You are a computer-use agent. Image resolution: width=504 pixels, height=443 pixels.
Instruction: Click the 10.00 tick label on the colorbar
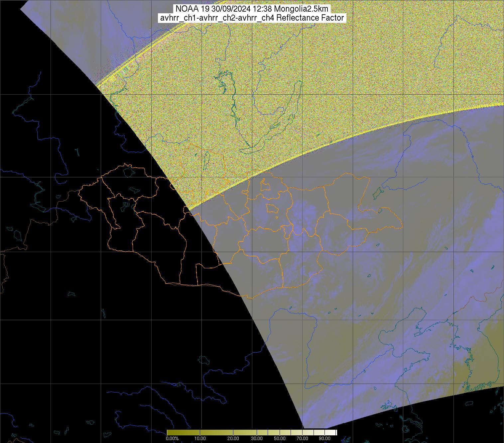pos(200,438)
